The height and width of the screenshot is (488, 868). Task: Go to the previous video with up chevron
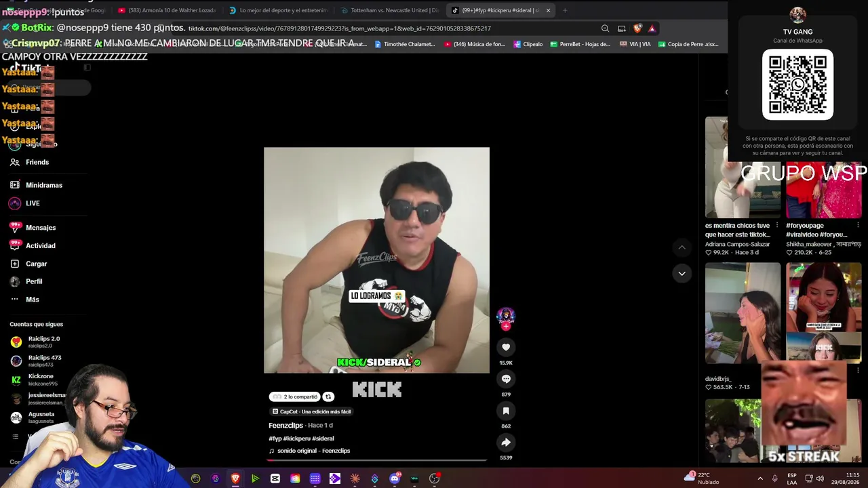[682, 248]
